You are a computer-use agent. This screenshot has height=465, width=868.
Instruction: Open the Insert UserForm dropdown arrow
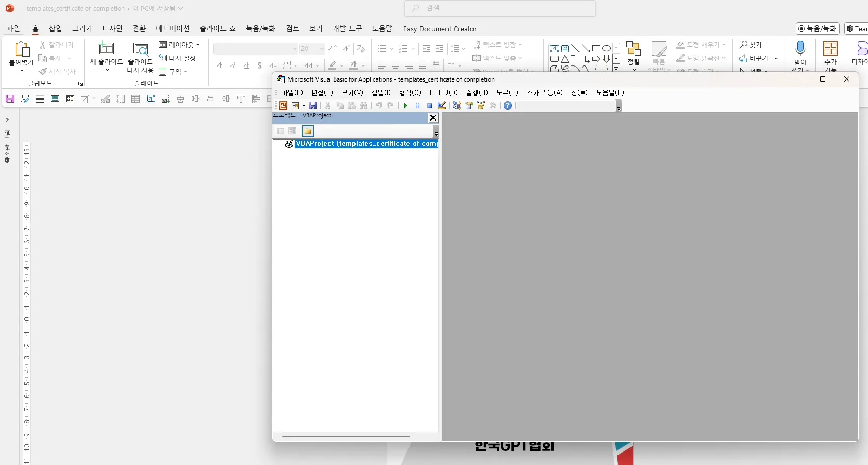coord(304,105)
